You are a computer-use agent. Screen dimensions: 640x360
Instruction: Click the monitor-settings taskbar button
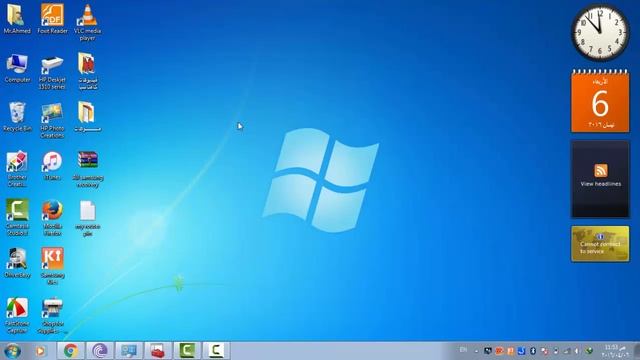[129, 351]
